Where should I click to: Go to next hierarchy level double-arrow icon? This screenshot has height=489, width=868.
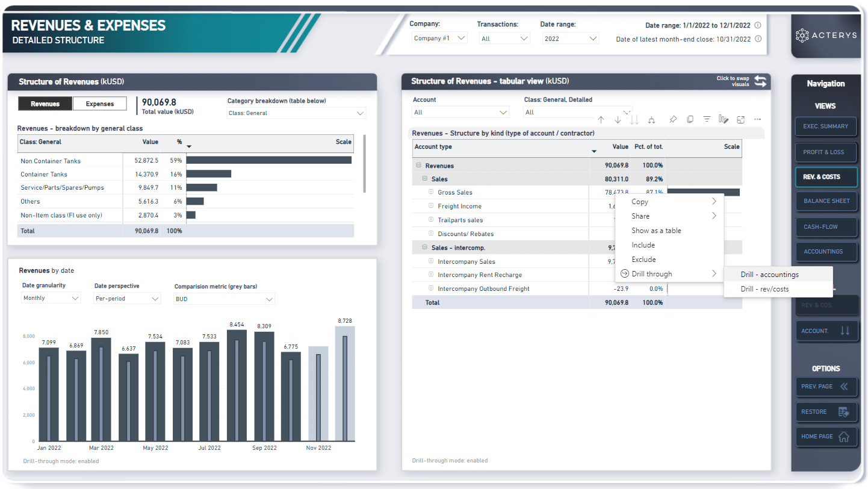click(634, 120)
